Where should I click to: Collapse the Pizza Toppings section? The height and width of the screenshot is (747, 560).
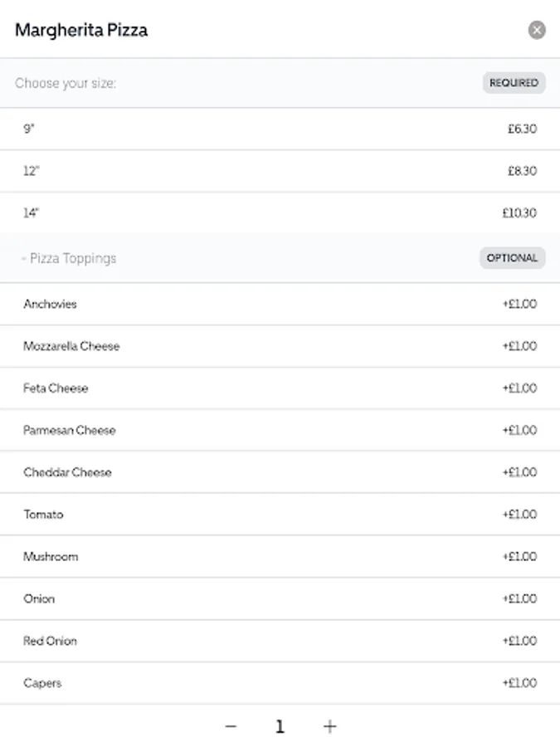pyautogui.click(x=70, y=258)
